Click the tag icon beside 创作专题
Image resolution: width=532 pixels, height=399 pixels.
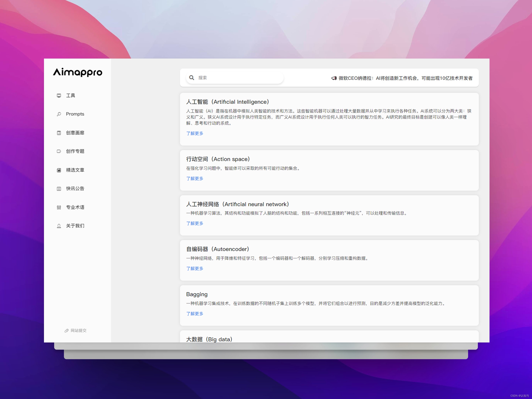coord(59,151)
